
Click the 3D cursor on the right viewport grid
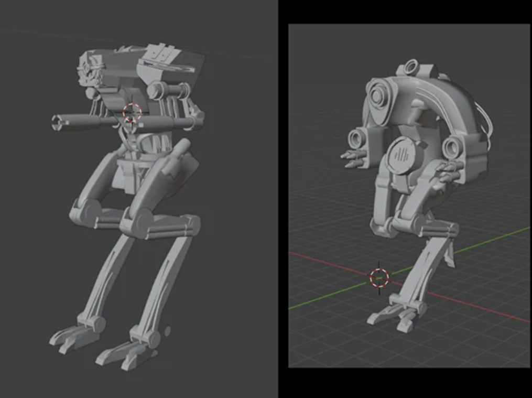tap(379, 278)
